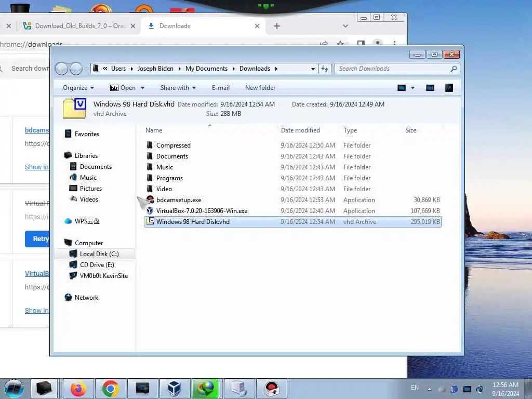The height and width of the screenshot is (399, 532).
Task: Select the bdcamsetup.exe file icon
Action: (150, 200)
